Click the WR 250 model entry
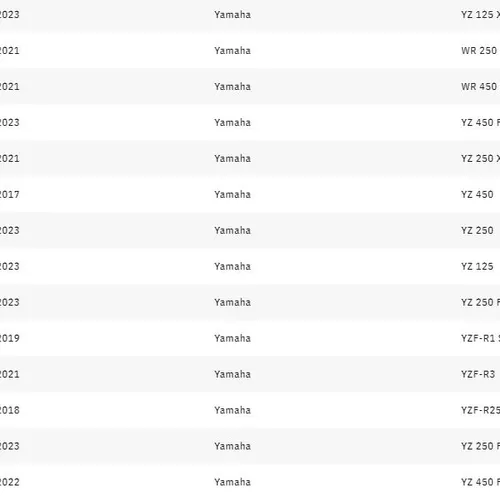Viewport: 500px width, 500px height. coord(479,51)
